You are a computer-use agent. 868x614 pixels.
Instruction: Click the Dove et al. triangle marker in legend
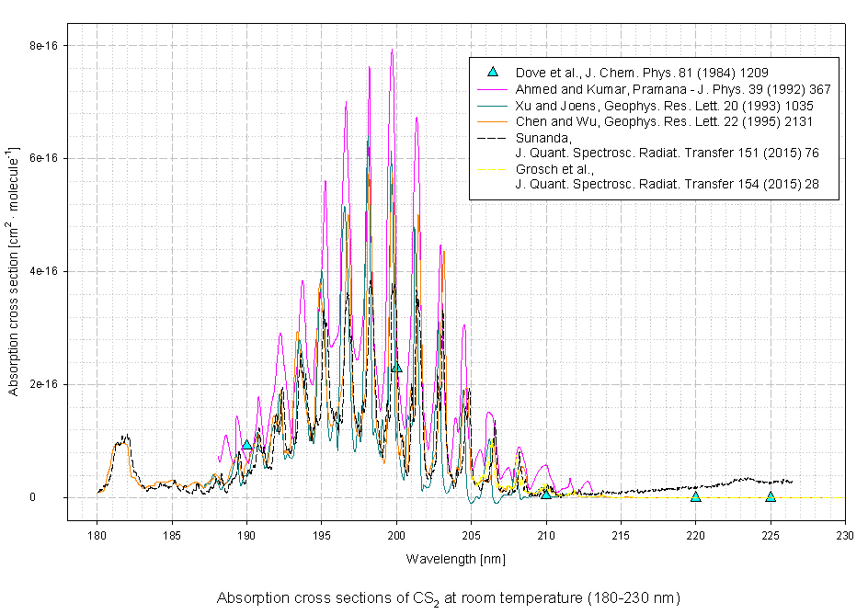click(493, 73)
